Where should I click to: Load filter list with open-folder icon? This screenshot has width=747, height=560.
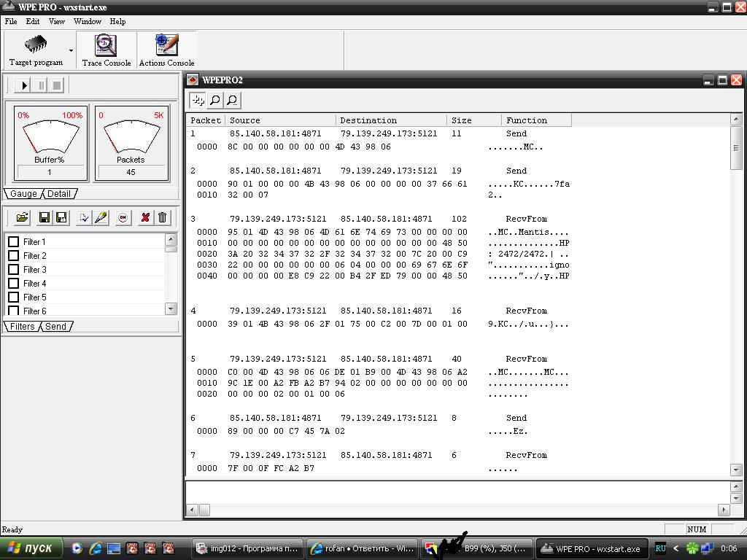[22, 217]
